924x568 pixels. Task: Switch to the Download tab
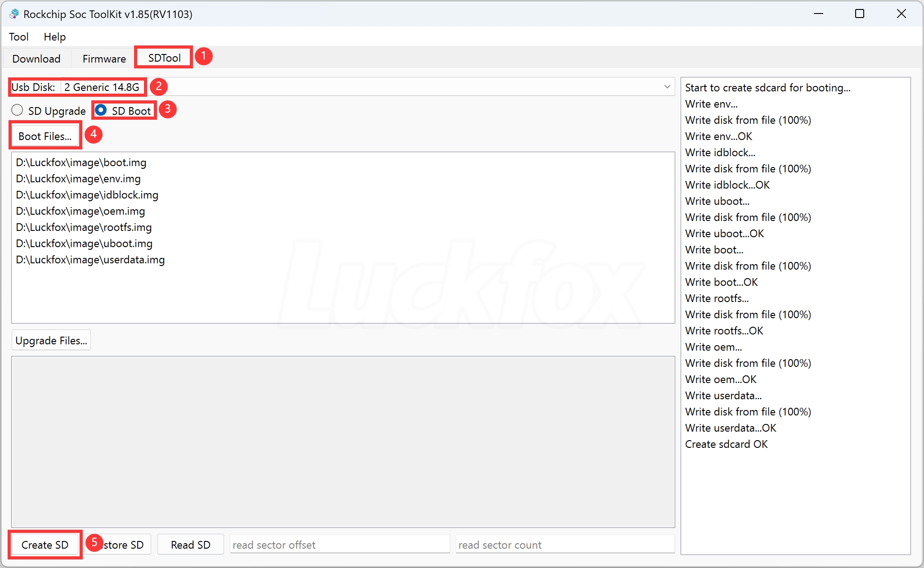[x=36, y=59]
